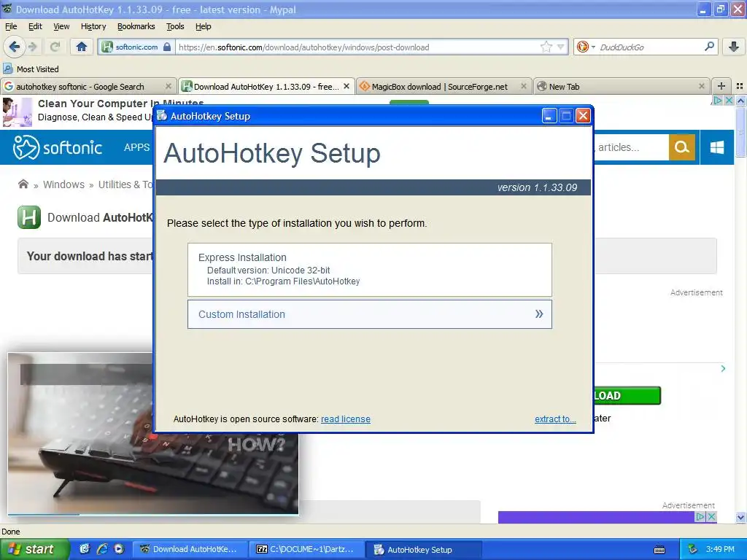Launch Internet Explorer from quick launch
Image resolution: width=747 pixels, height=560 pixels.
pos(102,549)
